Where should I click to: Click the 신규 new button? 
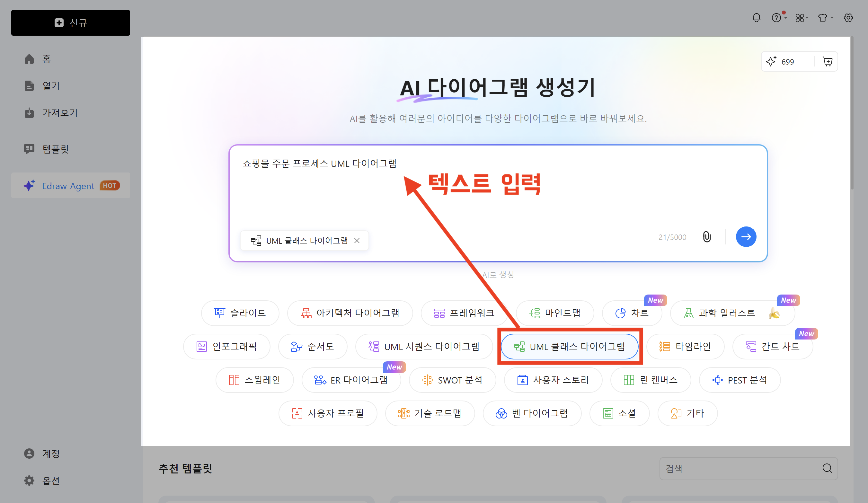pyautogui.click(x=71, y=23)
